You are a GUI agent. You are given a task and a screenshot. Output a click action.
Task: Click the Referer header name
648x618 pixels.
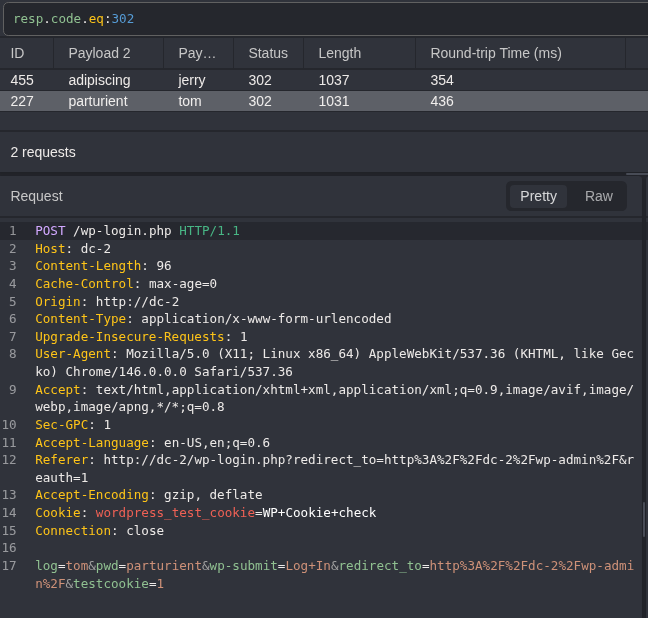61,460
